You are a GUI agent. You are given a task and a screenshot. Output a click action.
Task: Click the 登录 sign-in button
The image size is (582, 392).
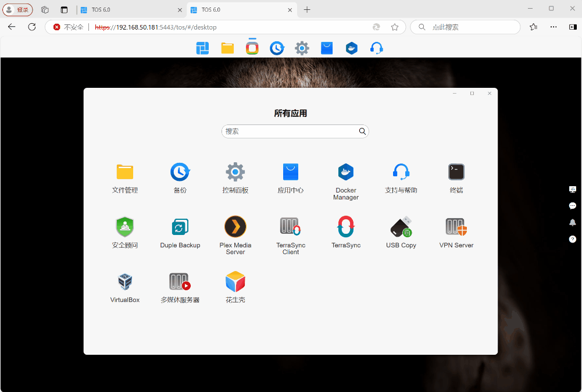tap(18, 10)
